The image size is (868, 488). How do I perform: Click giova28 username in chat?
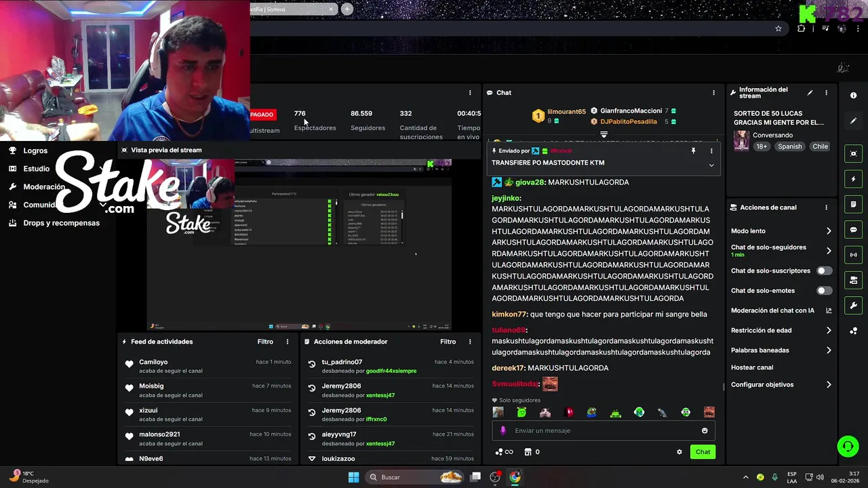(x=530, y=182)
